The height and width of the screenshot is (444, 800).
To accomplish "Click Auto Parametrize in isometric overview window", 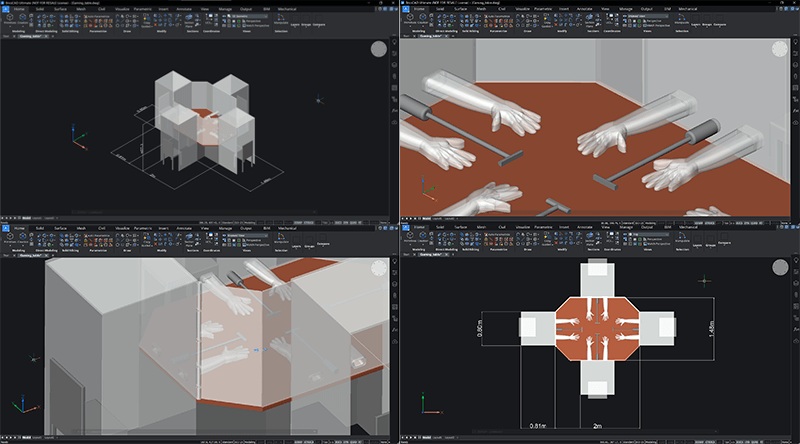I will pos(97,16).
